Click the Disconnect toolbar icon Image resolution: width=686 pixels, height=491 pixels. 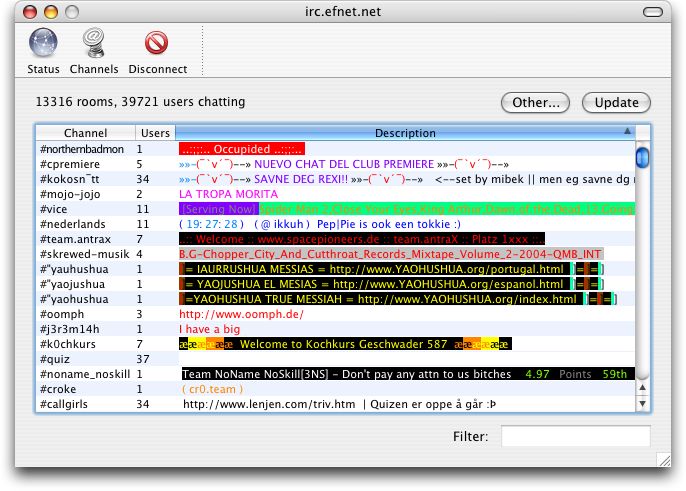point(156,43)
